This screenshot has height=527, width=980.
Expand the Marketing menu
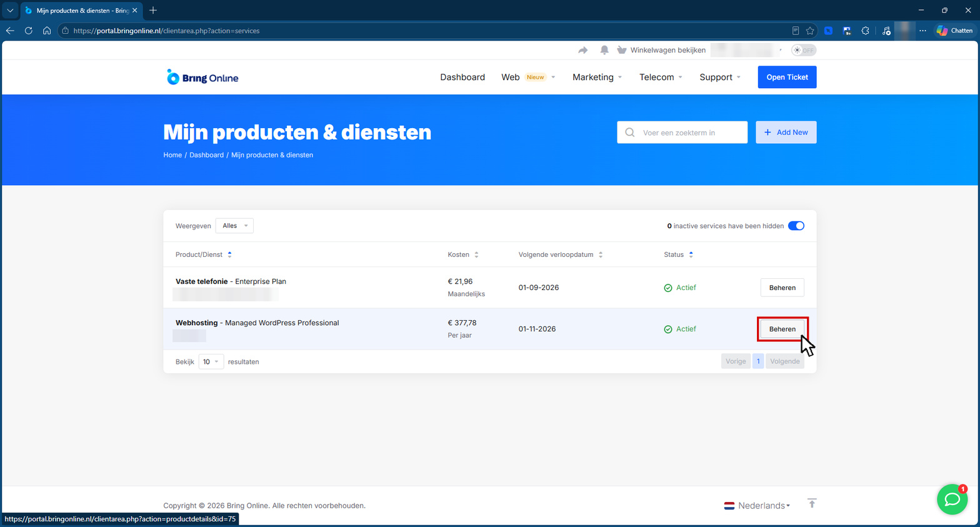click(x=597, y=77)
